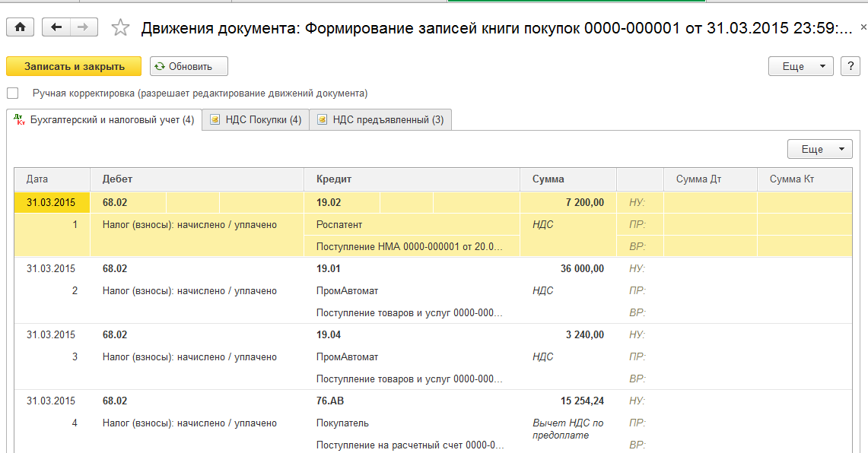Viewport: 868px width, 453px height.
Task: Switch to the НДС Покупки tab
Action: pos(256,120)
